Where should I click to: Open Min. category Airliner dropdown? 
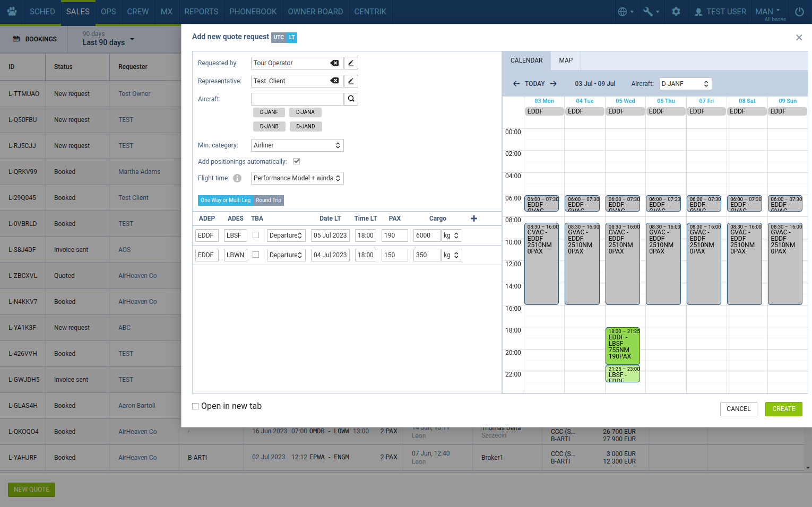(297, 145)
